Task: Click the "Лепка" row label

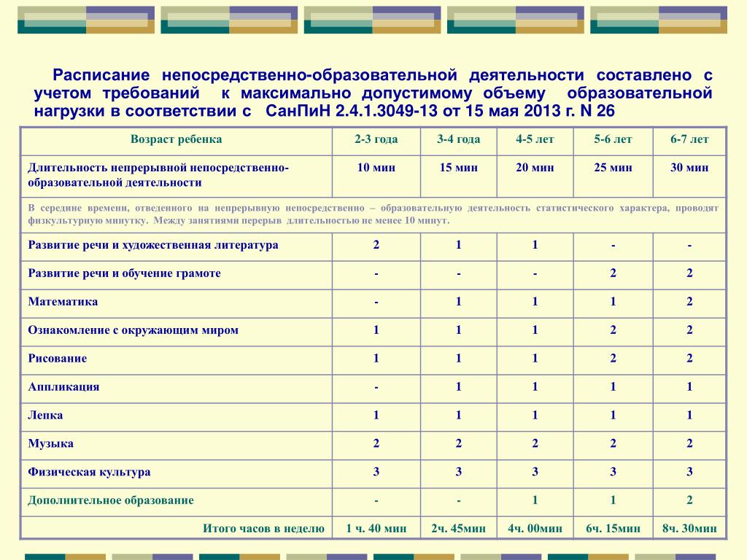Action: pos(45,416)
